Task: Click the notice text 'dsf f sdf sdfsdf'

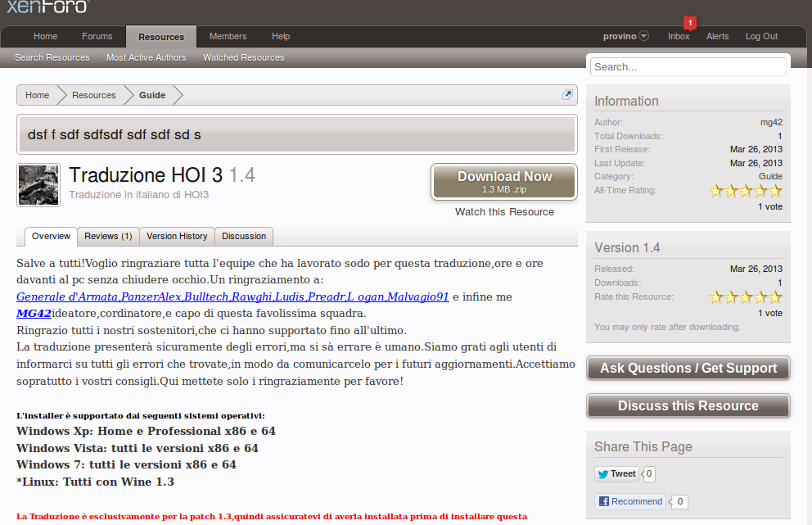Action: [114, 135]
